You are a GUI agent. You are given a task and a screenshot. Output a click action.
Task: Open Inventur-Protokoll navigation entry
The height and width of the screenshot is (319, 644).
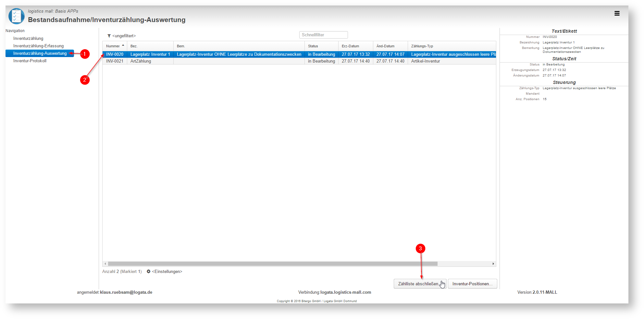(30, 61)
